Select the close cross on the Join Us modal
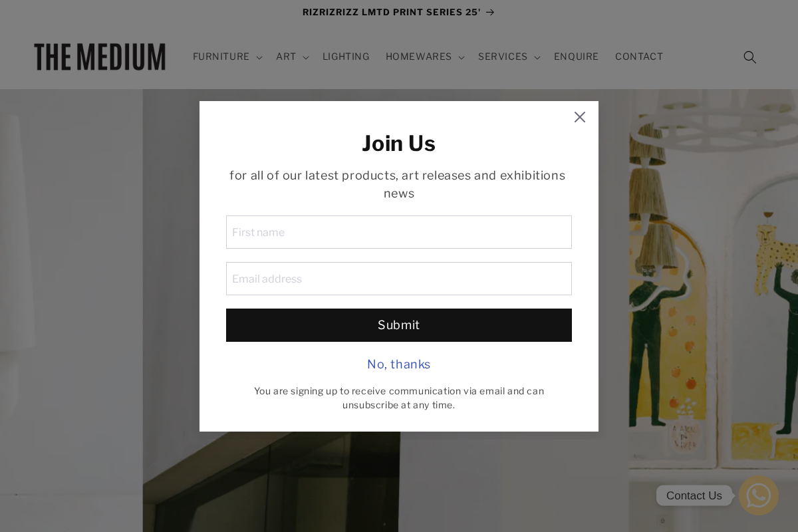Screen dimensions: 798x532 click(579, 117)
